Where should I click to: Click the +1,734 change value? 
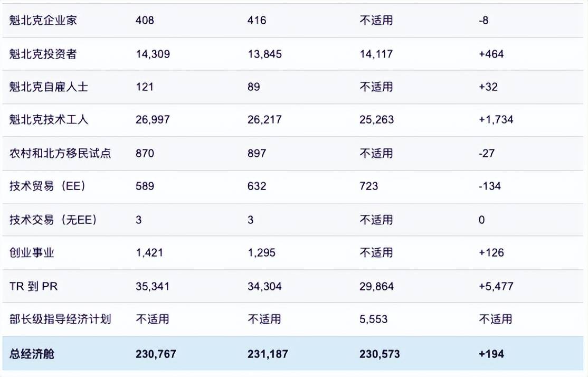coord(496,120)
